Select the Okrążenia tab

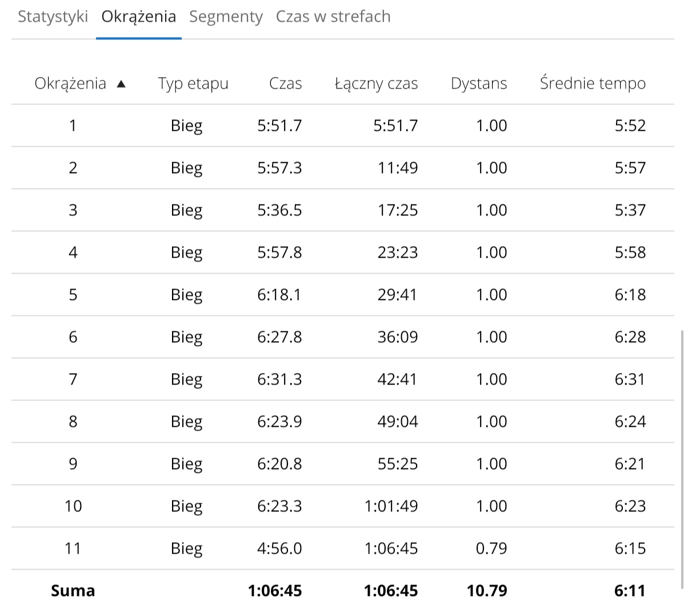[139, 17]
